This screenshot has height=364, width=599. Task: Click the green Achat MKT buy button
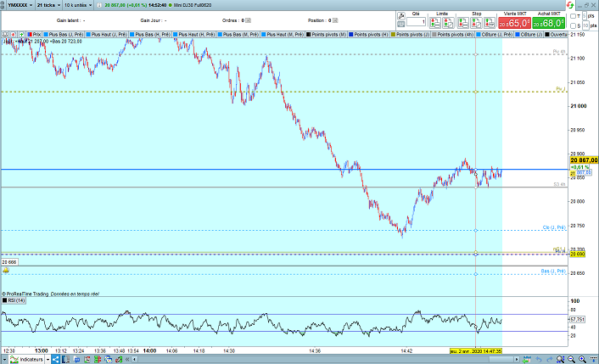(549, 23)
